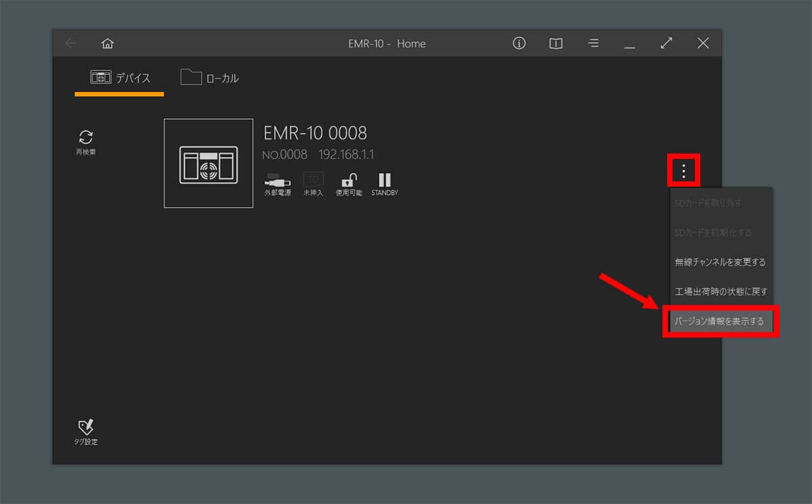Switch to the ローカル tab
This screenshot has height=504, width=812.
210,78
